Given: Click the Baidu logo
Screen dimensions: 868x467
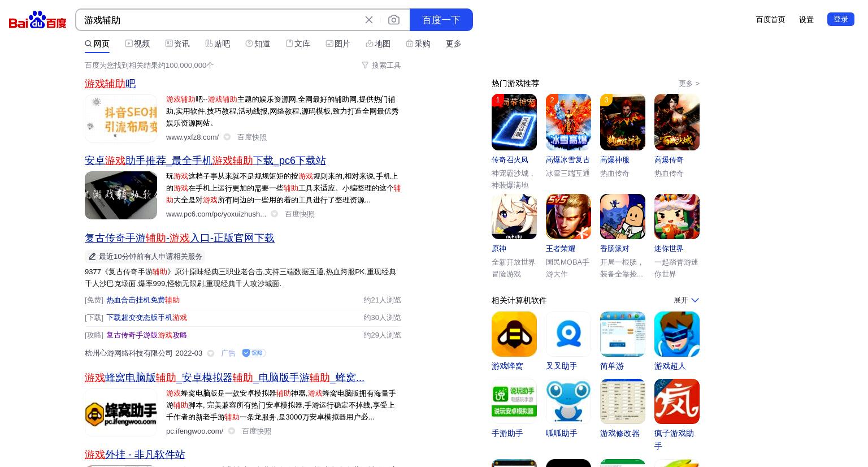Looking at the screenshot, I should pyautogui.click(x=38, y=20).
